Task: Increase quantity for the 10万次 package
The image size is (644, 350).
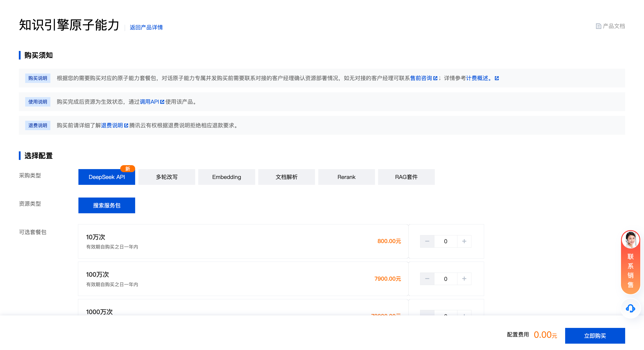Action: click(464, 241)
